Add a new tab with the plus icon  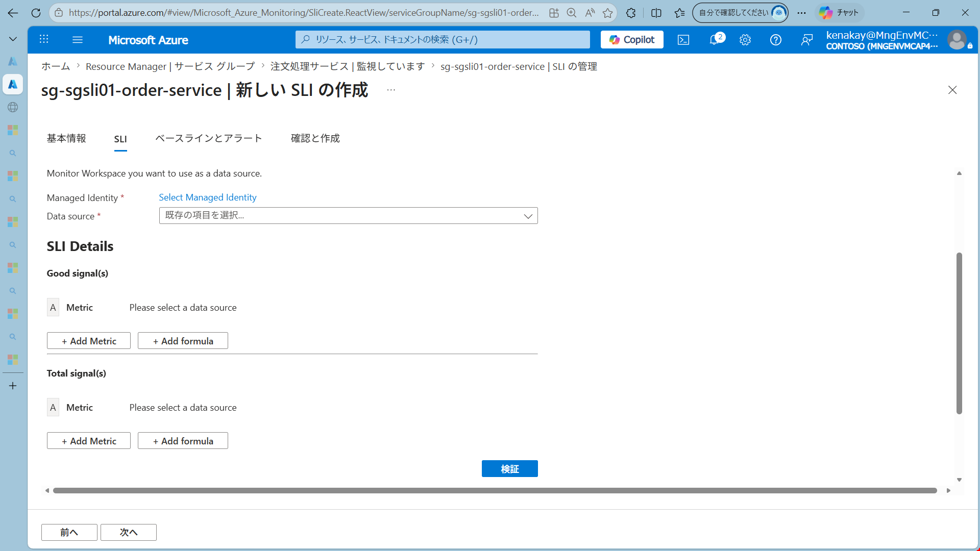click(x=13, y=386)
